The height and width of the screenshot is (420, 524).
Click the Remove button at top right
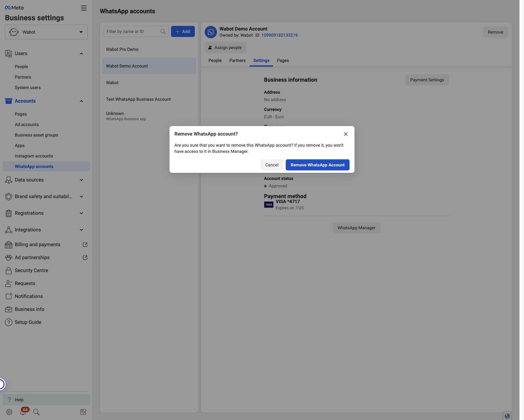[x=495, y=32]
